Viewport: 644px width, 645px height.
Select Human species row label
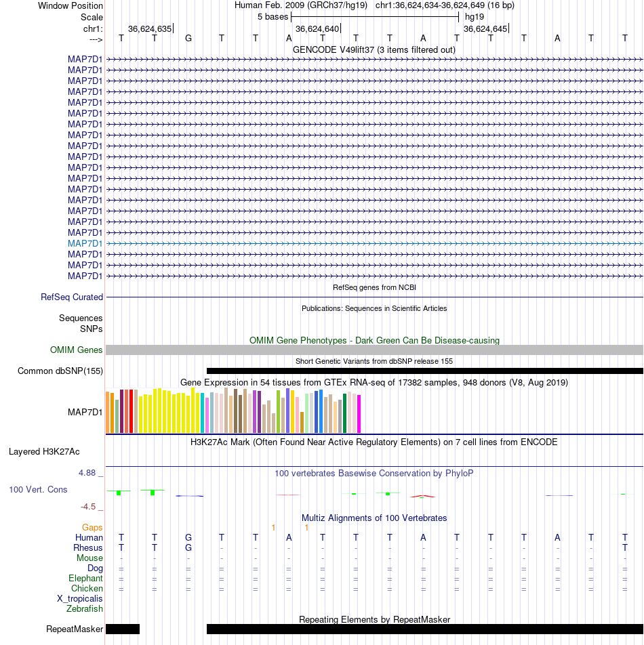(89, 538)
